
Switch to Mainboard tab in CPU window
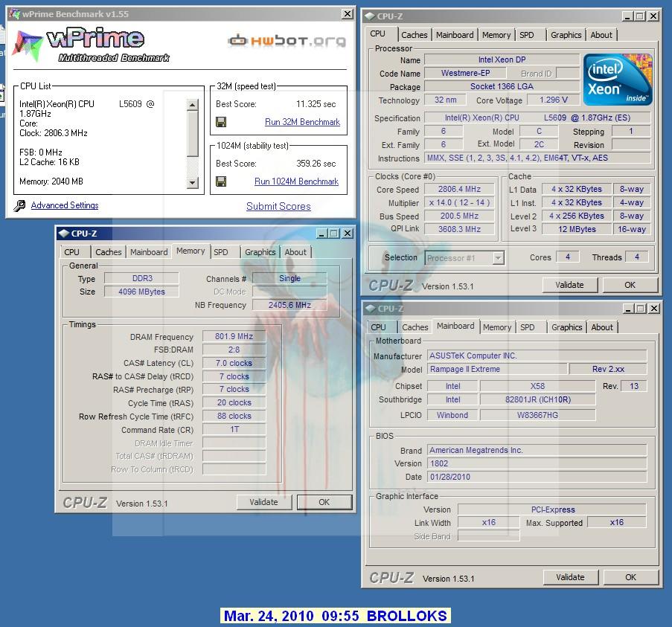pos(455,35)
